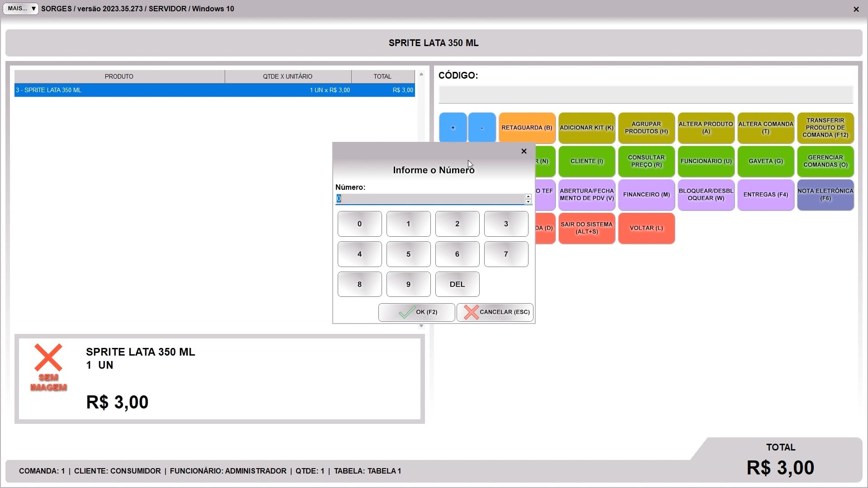Click the DEL key on keypad

(457, 284)
